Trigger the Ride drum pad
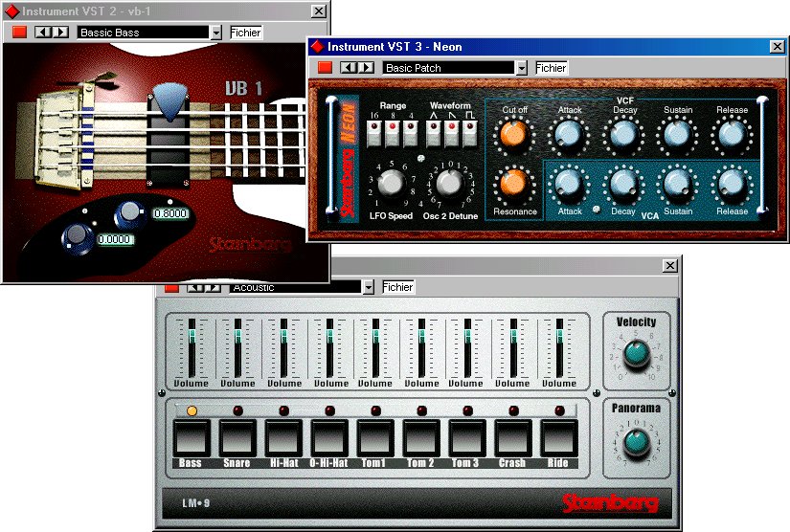This screenshot has height=532, width=790. 559,438
